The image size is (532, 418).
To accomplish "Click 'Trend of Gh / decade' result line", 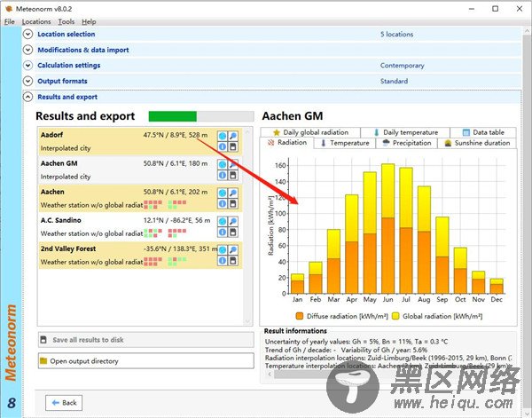I will pyautogui.click(x=346, y=350).
